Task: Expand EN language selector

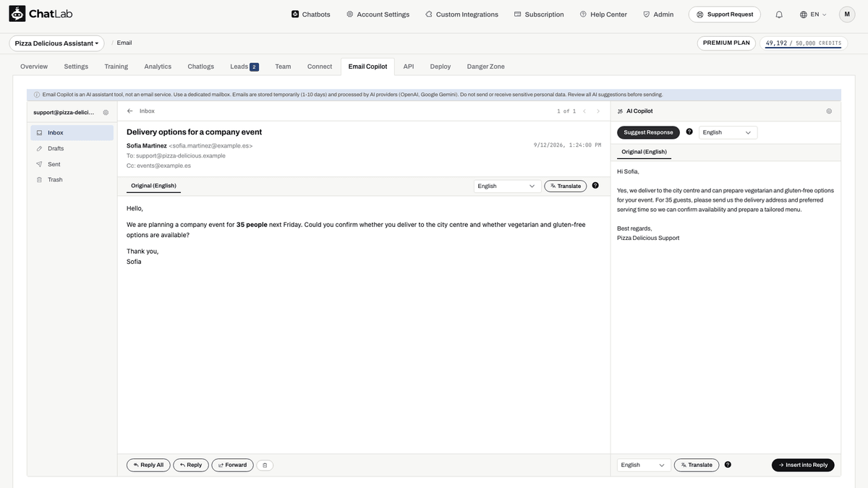Action: (813, 14)
